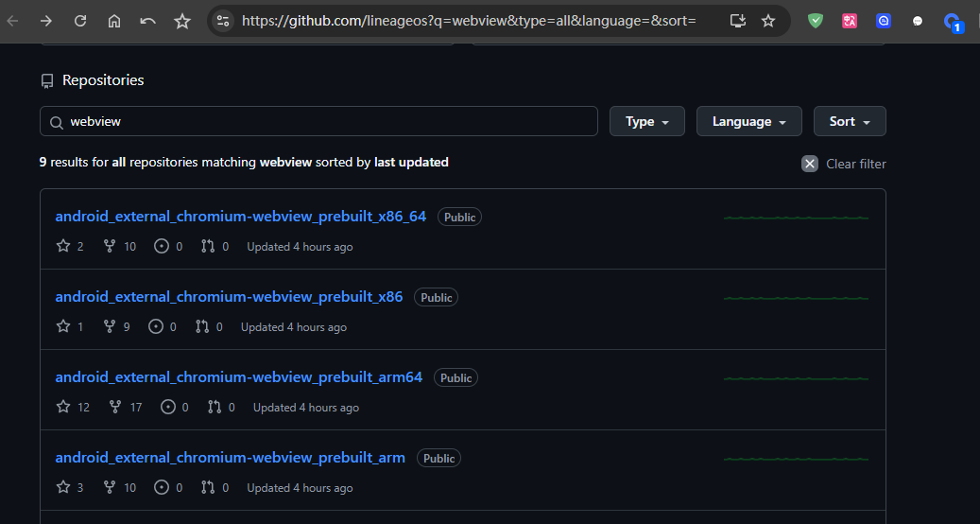Click "Updated 4 hours ago" under prebuilt_arm64
The image size is (980, 524).
[x=306, y=407]
